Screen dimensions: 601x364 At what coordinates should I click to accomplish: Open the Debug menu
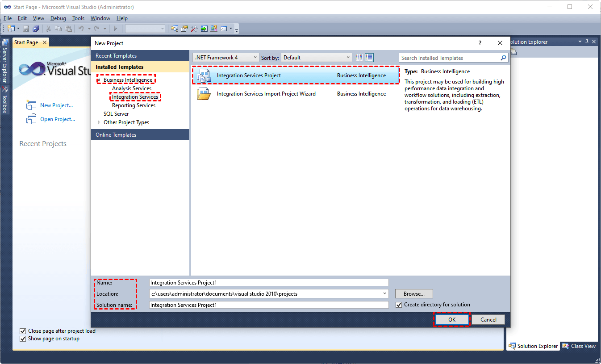pyautogui.click(x=58, y=18)
